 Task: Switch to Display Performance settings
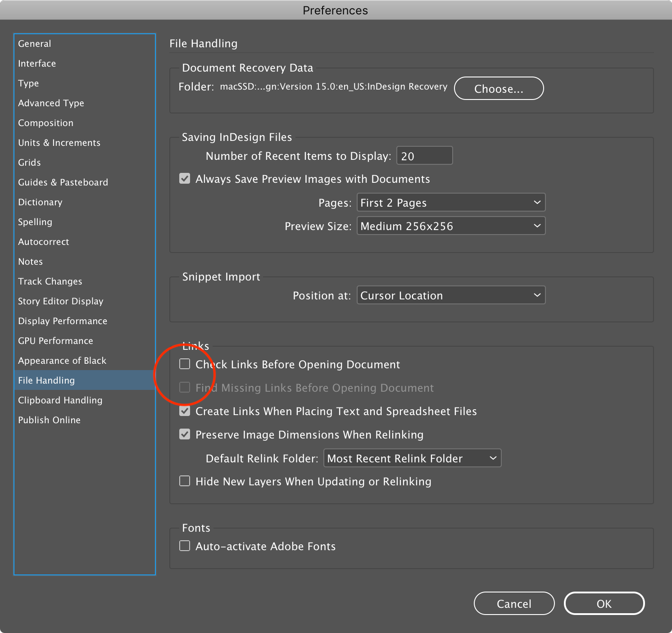62,321
